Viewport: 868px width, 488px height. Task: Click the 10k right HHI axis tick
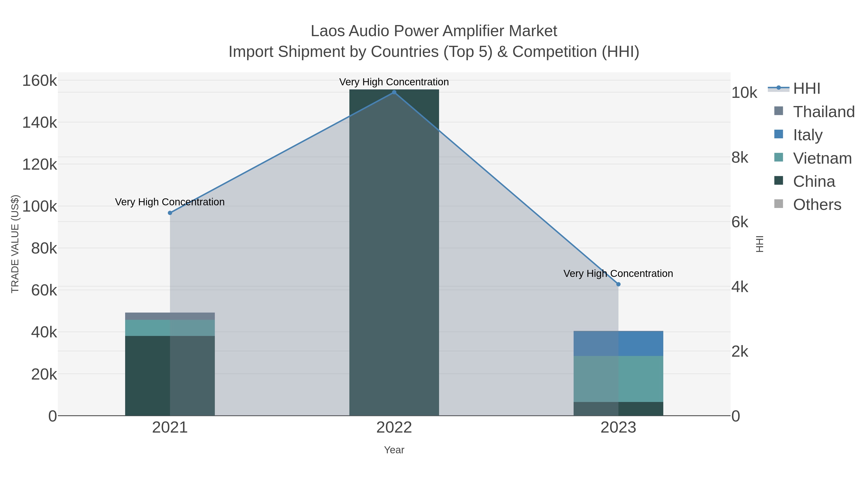[744, 93]
